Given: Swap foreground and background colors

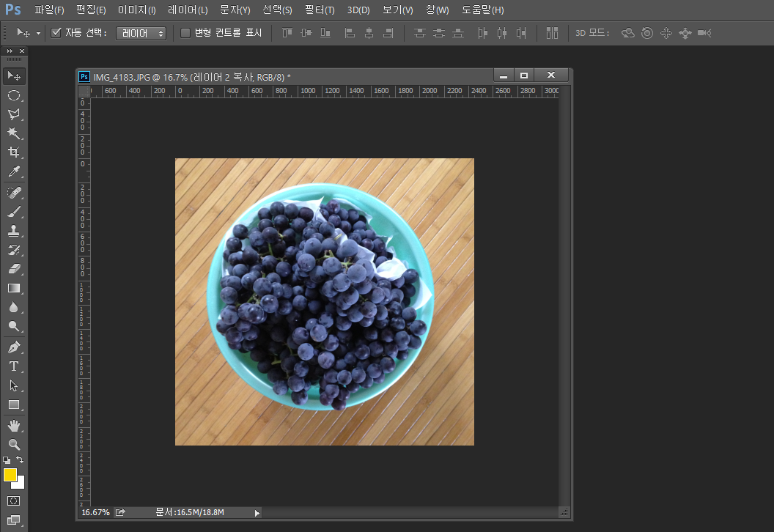Looking at the screenshot, I should point(21,459).
